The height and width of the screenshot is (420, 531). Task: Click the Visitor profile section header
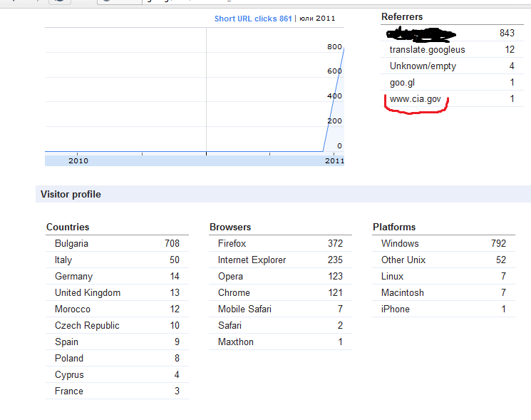pyautogui.click(x=71, y=194)
